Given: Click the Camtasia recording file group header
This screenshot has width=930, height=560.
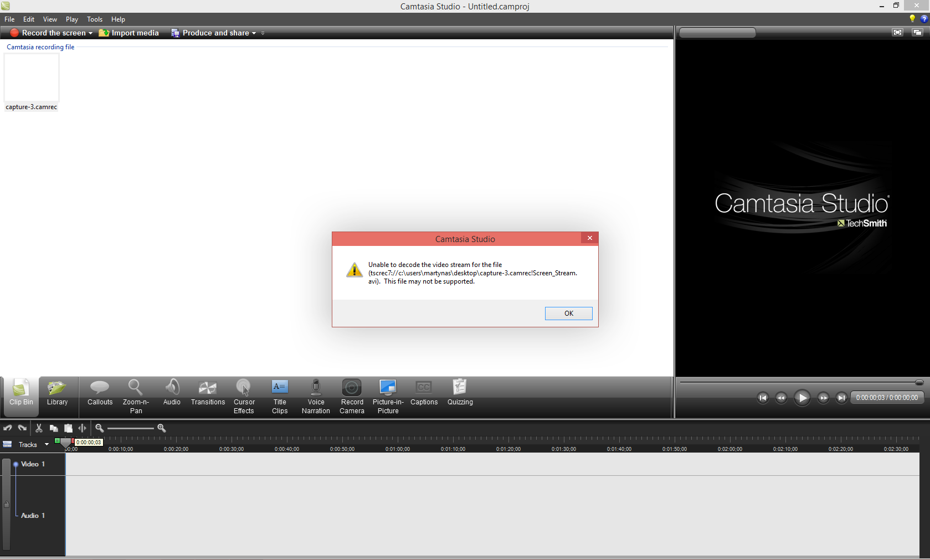Looking at the screenshot, I should tap(40, 47).
